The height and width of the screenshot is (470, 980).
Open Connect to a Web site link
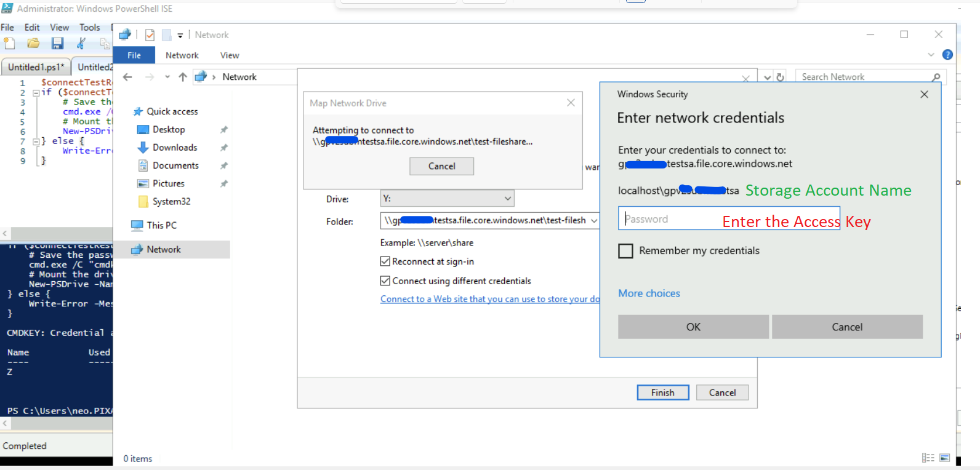tap(490, 299)
